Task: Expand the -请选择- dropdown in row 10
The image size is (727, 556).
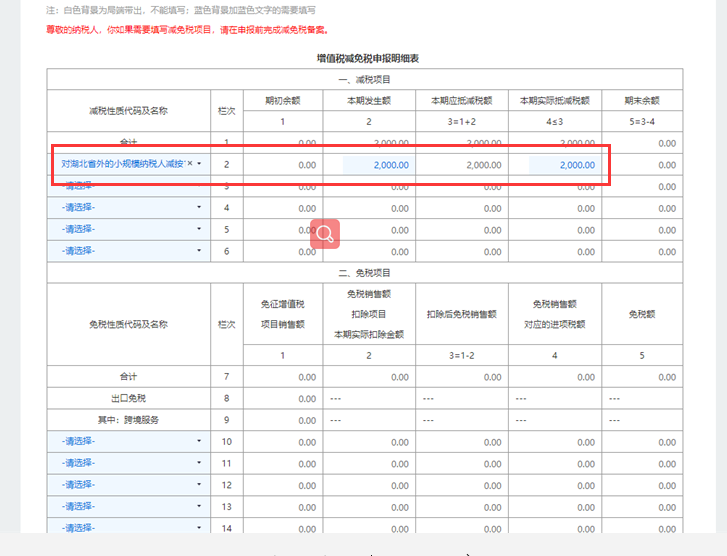Action: 129,441
